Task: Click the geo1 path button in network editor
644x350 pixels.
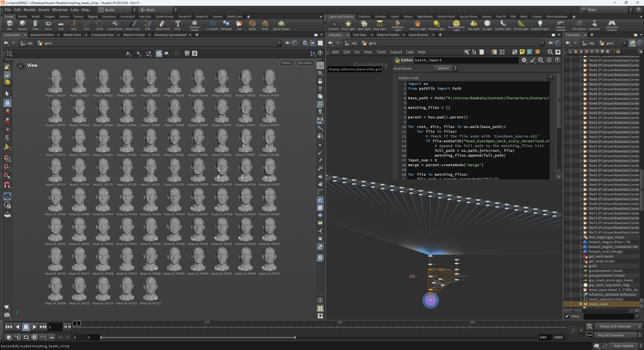Action: click(370, 43)
